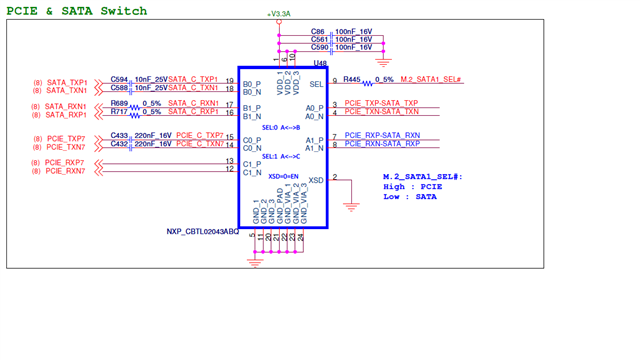Click the off-page connector arrow for PCIE_RXP7
The width and height of the screenshot is (640, 360).
[98, 164]
